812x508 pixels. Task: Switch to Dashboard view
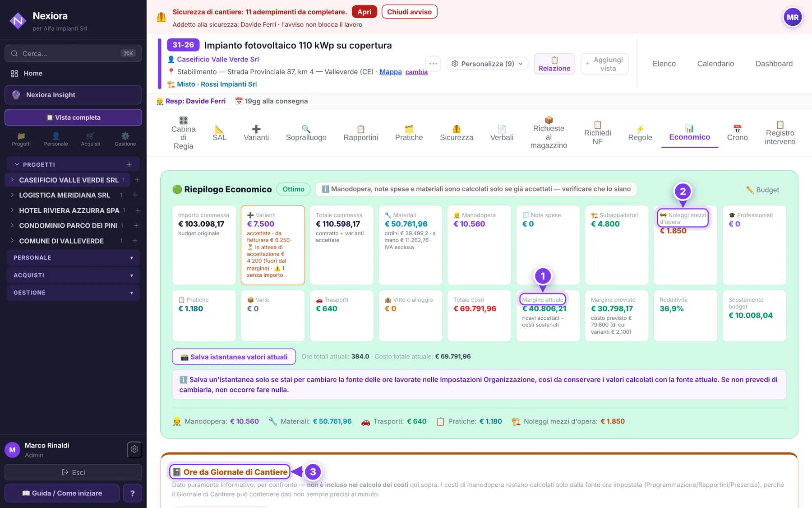tap(774, 64)
